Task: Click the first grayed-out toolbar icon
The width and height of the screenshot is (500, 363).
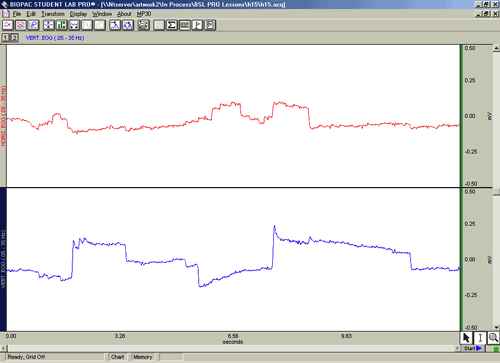Action: 87,25
